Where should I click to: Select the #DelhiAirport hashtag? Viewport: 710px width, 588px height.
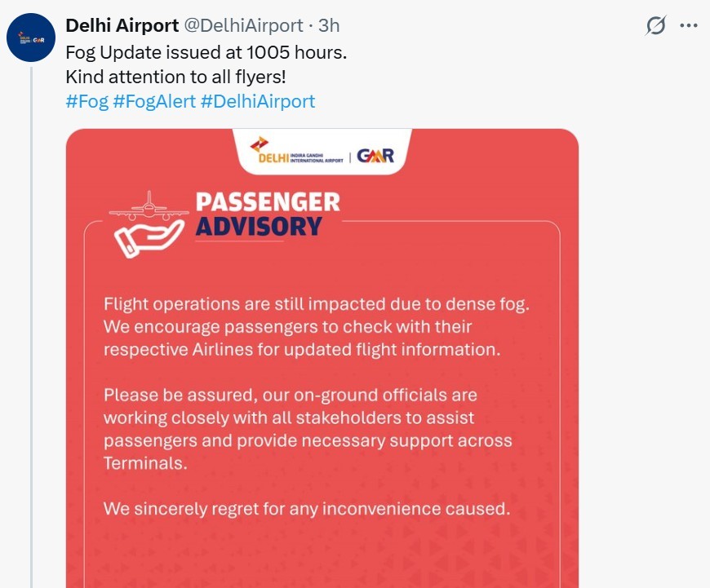point(257,101)
